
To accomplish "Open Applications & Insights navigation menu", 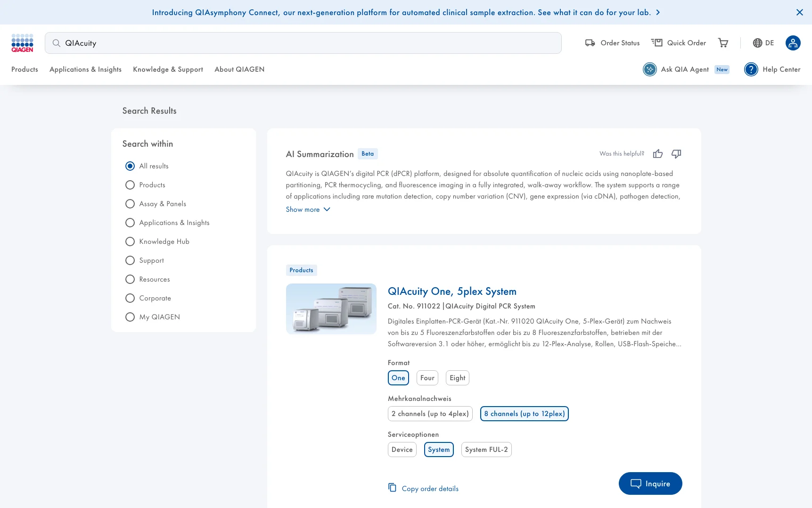I will [x=85, y=69].
